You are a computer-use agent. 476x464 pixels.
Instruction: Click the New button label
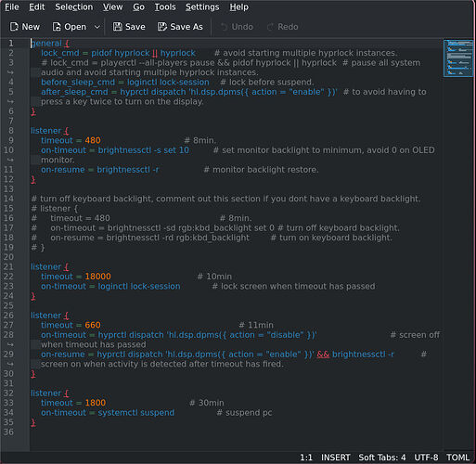click(31, 27)
